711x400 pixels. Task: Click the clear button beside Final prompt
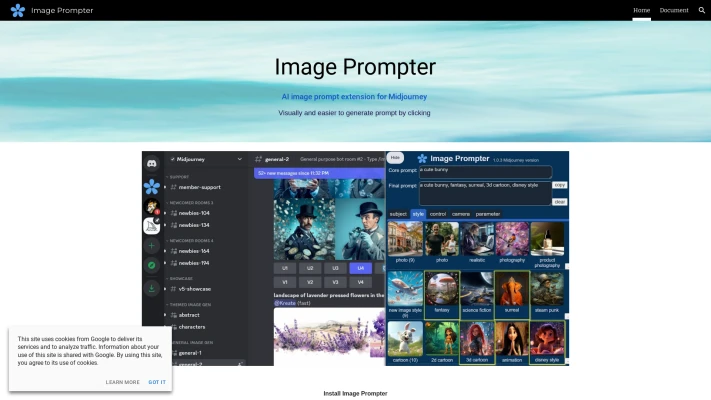[560, 202]
